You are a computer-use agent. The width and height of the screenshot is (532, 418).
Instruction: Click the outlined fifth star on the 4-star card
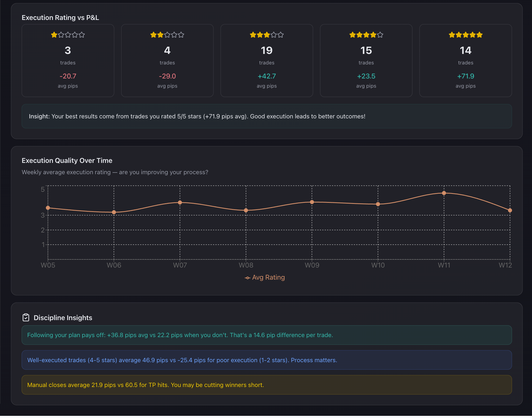(381, 35)
